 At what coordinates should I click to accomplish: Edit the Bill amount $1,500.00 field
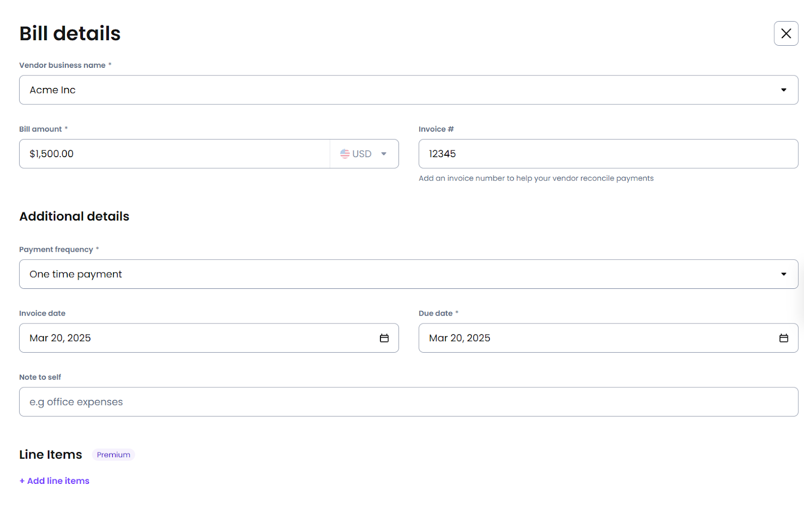(x=174, y=154)
